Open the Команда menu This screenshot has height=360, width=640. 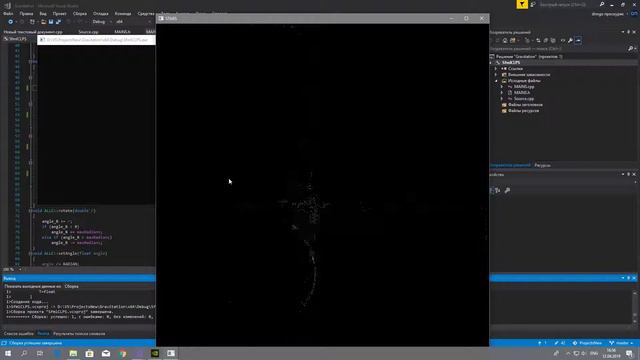(123, 13)
